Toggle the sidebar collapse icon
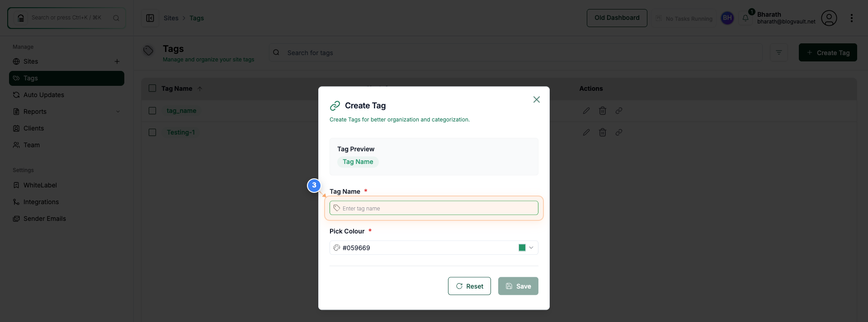The image size is (868, 322). pos(150,18)
